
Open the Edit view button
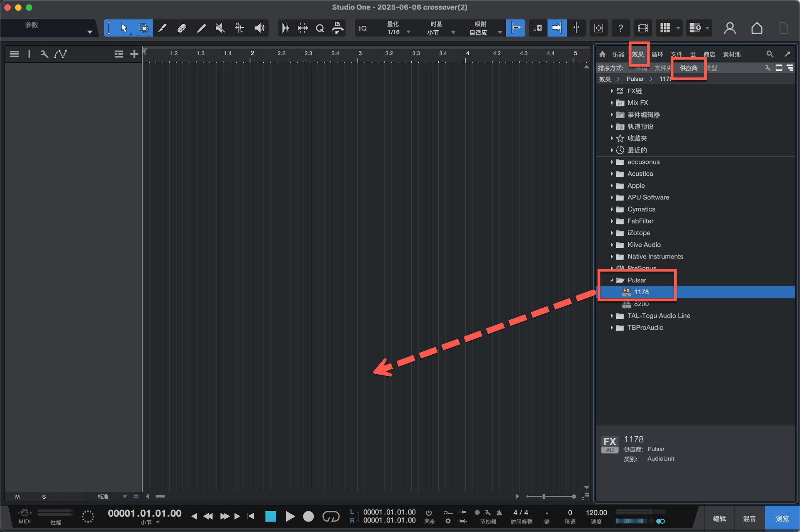(x=720, y=519)
